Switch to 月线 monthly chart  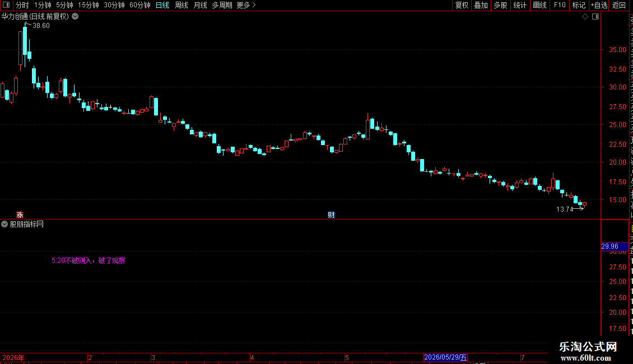(x=200, y=5)
